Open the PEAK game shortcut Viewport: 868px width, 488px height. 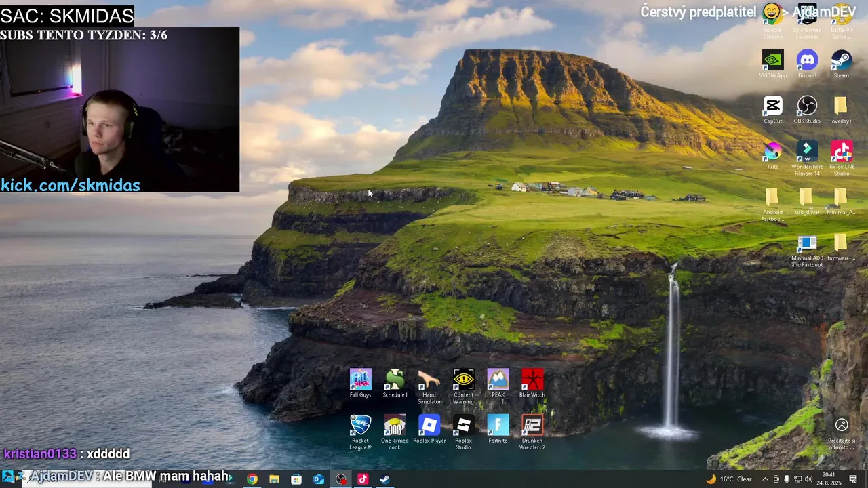(498, 384)
